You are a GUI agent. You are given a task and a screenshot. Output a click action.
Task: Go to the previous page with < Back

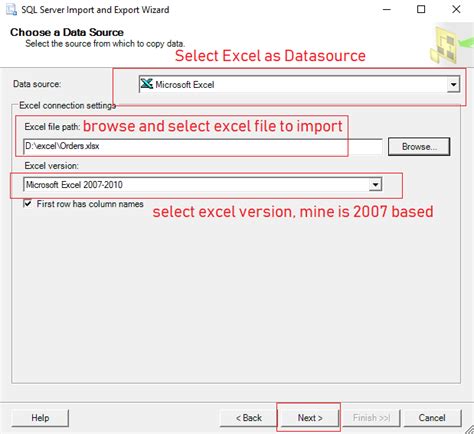point(248,418)
